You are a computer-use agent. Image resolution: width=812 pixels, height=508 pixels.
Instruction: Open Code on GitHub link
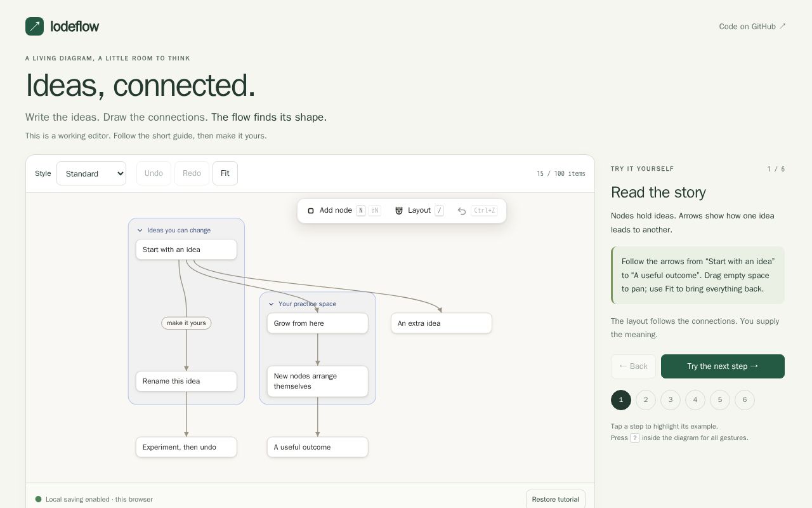click(x=752, y=27)
